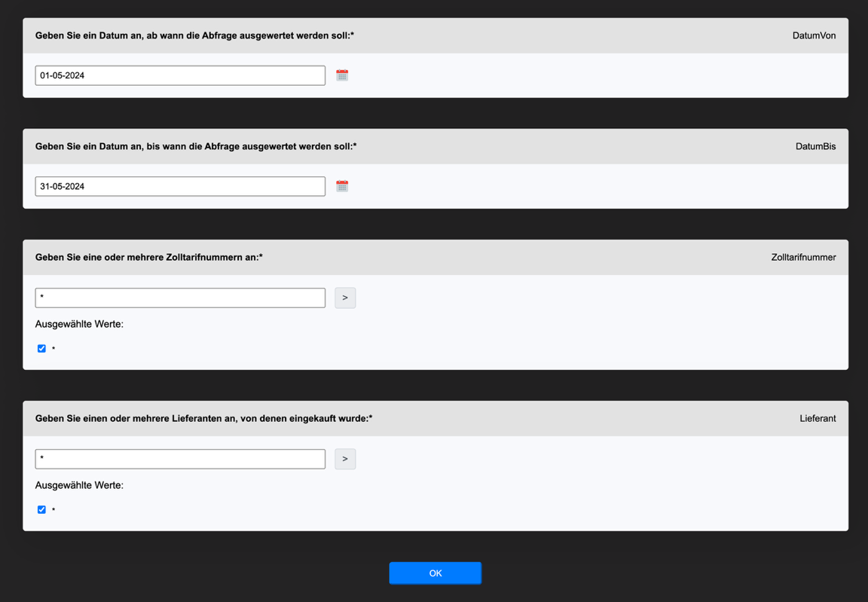
Task: Open the calendar picker for DatumVon
Action: [342, 75]
